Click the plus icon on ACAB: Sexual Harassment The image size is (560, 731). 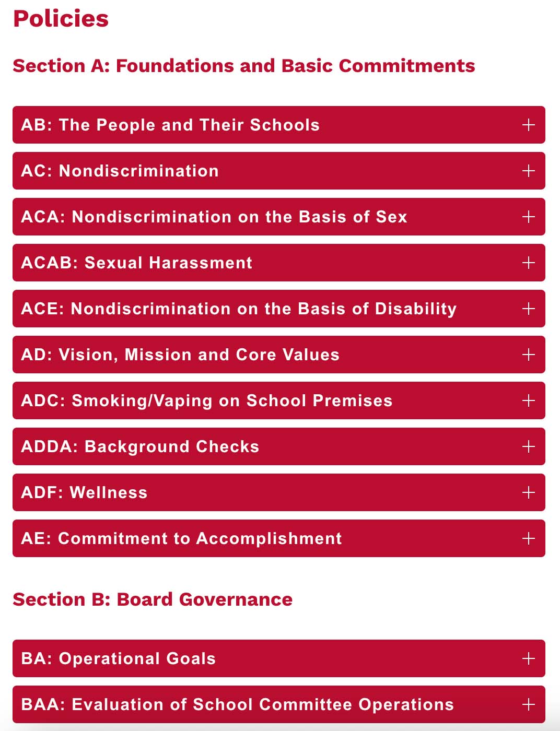[x=528, y=263]
